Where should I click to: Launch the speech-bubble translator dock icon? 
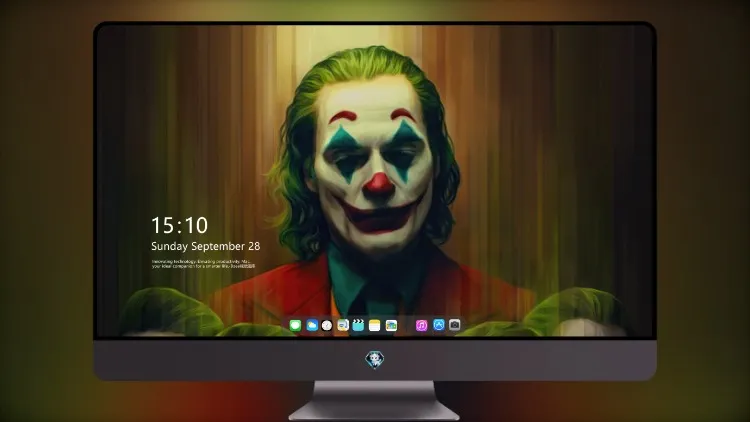point(343,325)
